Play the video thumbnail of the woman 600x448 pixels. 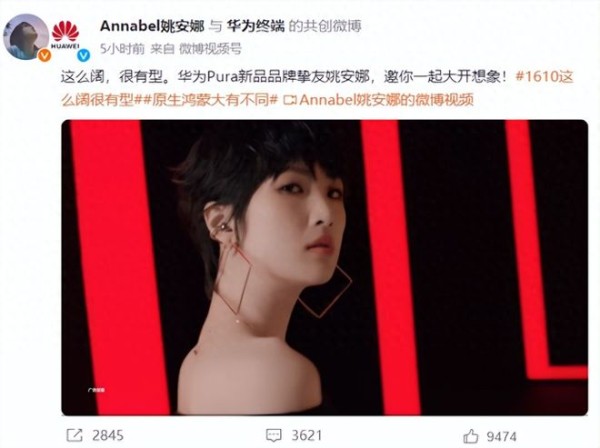tap(324, 267)
